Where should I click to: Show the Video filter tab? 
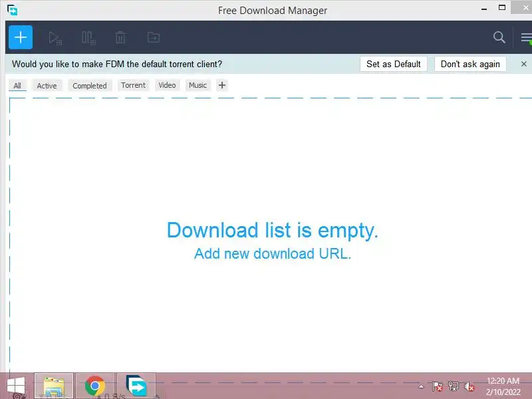[x=168, y=85]
